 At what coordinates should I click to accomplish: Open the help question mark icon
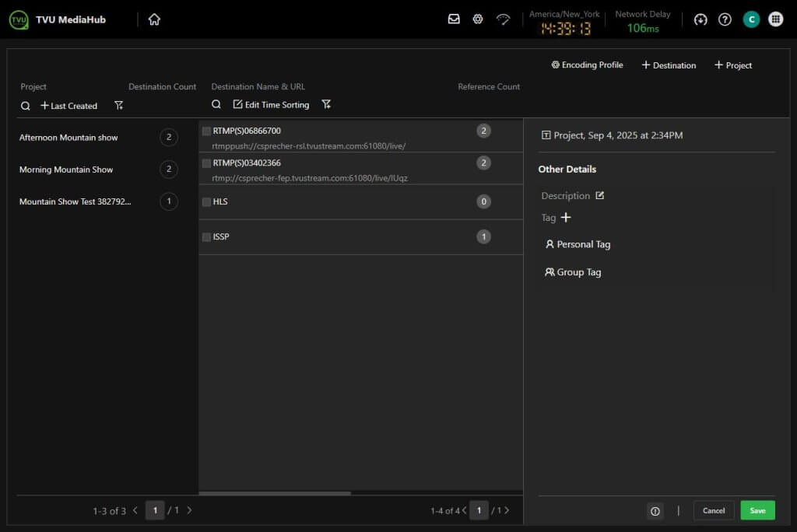tap(725, 19)
